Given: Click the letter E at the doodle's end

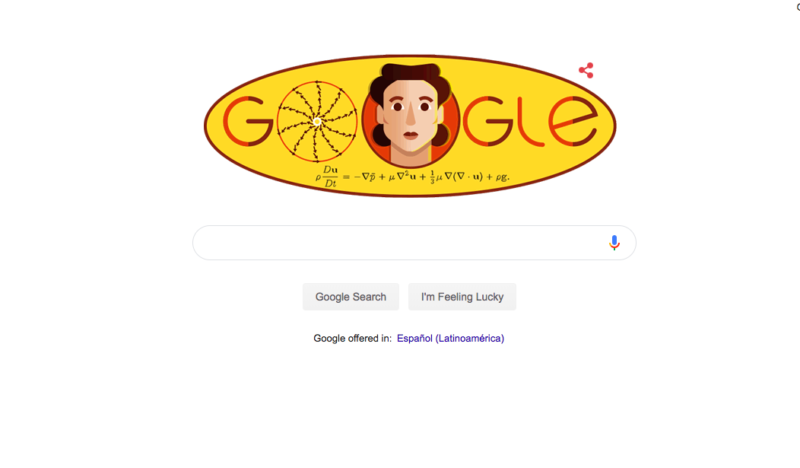Looking at the screenshot, I should tap(572, 121).
